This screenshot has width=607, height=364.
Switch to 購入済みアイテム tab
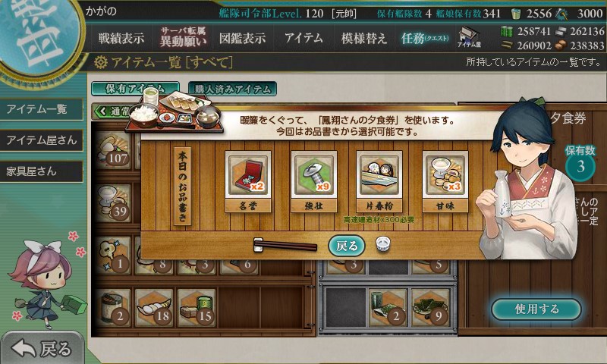coord(232,89)
